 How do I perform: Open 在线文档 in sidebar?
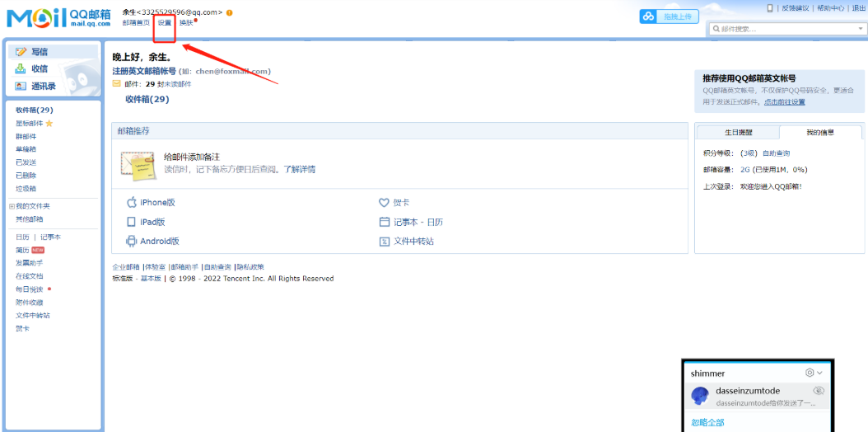[x=30, y=276]
